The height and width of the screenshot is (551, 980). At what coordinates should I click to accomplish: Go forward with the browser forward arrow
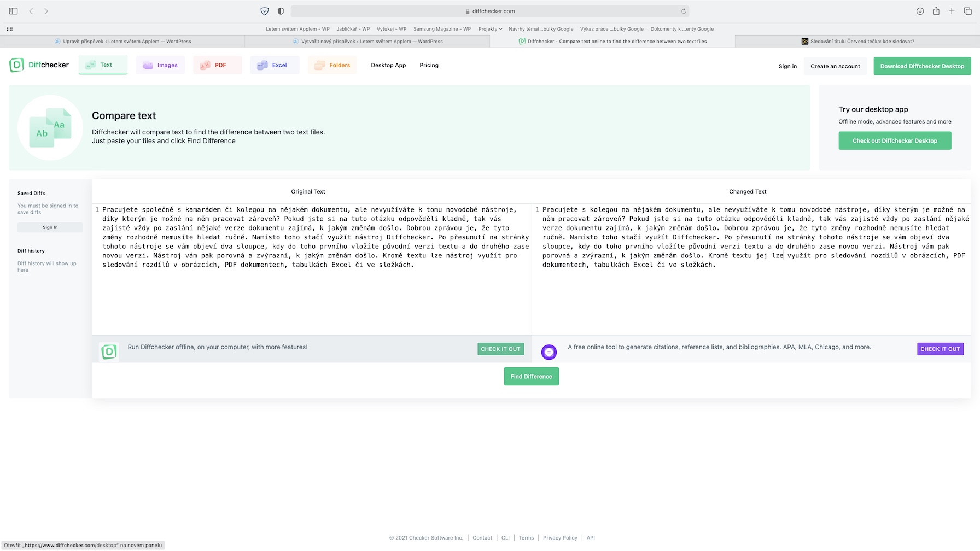click(46, 11)
